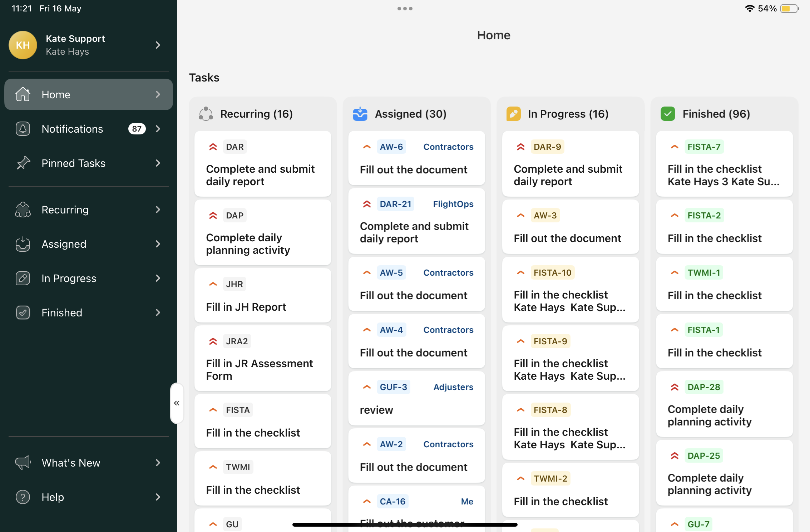The height and width of the screenshot is (532, 810).
Task: Click the KH profile avatar
Action: [23, 45]
